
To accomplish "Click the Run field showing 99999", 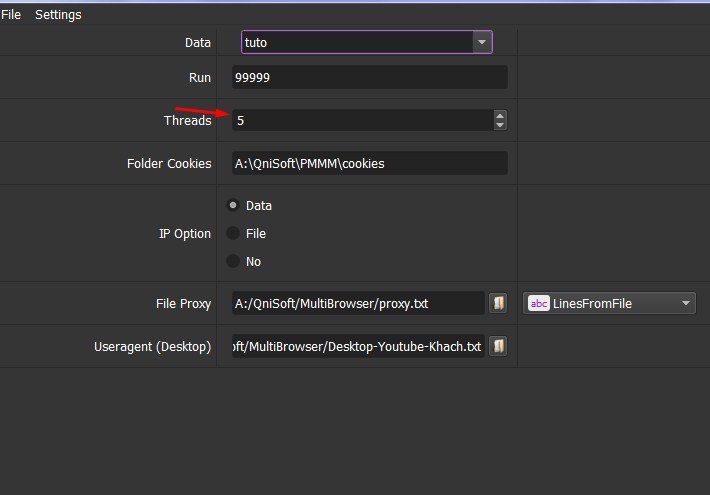I will coord(369,77).
